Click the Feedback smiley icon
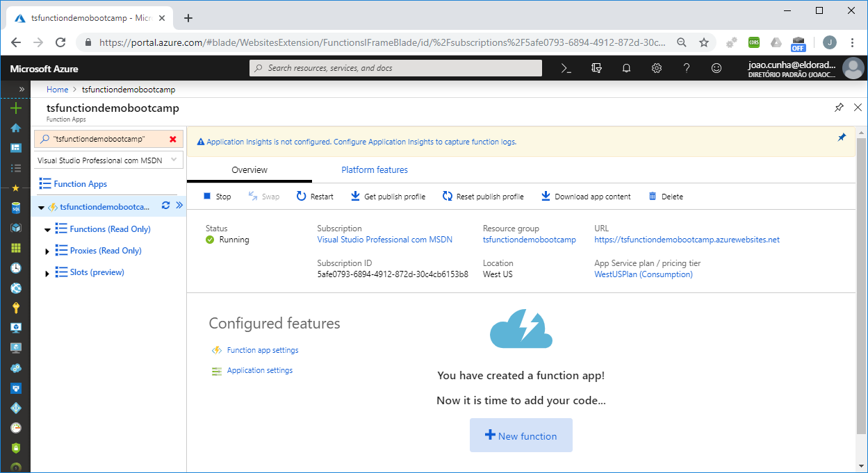The height and width of the screenshot is (473, 868). pyautogui.click(x=716, y=68)
